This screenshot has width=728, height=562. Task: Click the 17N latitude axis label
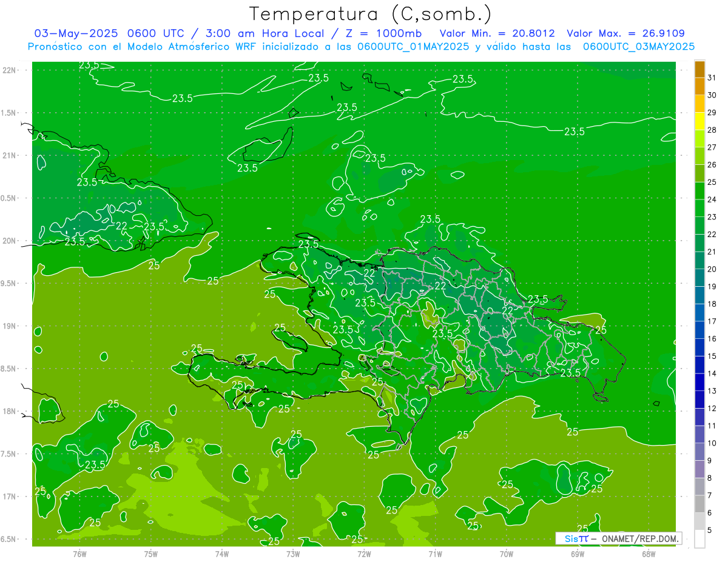click(x=10, y=497)
